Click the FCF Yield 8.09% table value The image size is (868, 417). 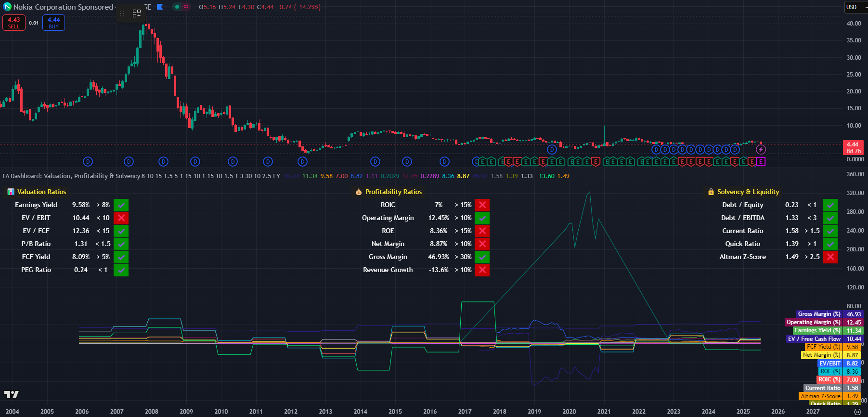81,257
